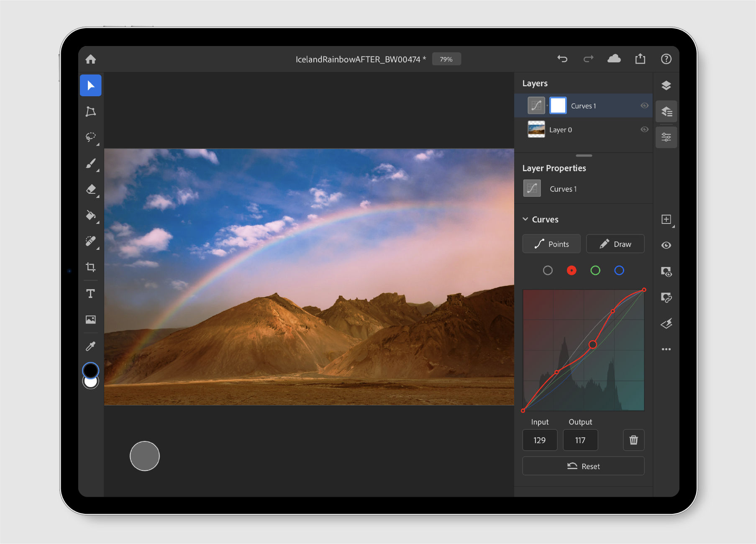Image resolution: width=756 pixels, height=544 pixels.
Task: Switch curves editing to Draw mode
Action: [615, 244]
